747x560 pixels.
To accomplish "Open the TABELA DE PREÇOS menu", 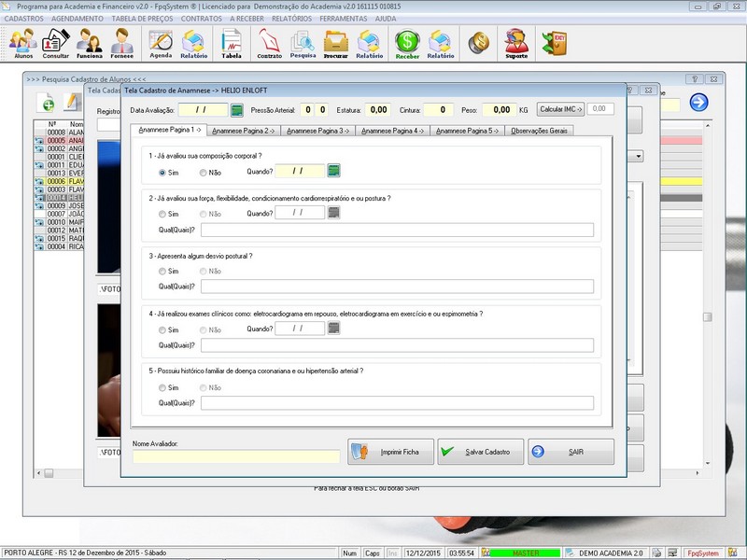I will (x=142, y=19).
